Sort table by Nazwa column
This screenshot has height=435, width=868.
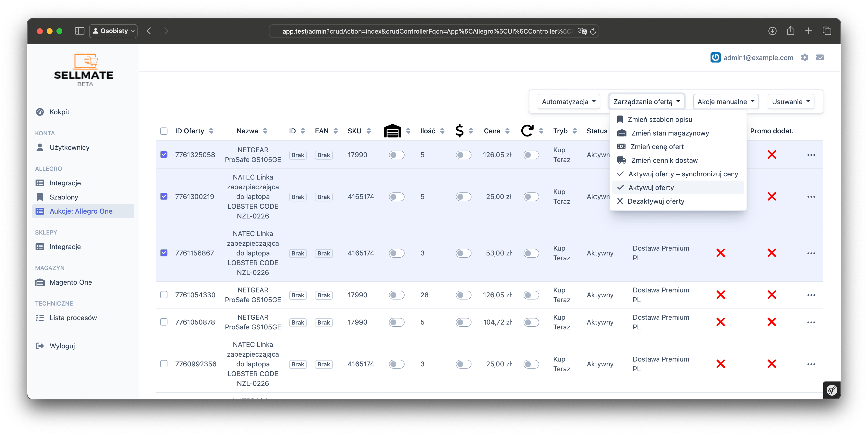point(252,131)
